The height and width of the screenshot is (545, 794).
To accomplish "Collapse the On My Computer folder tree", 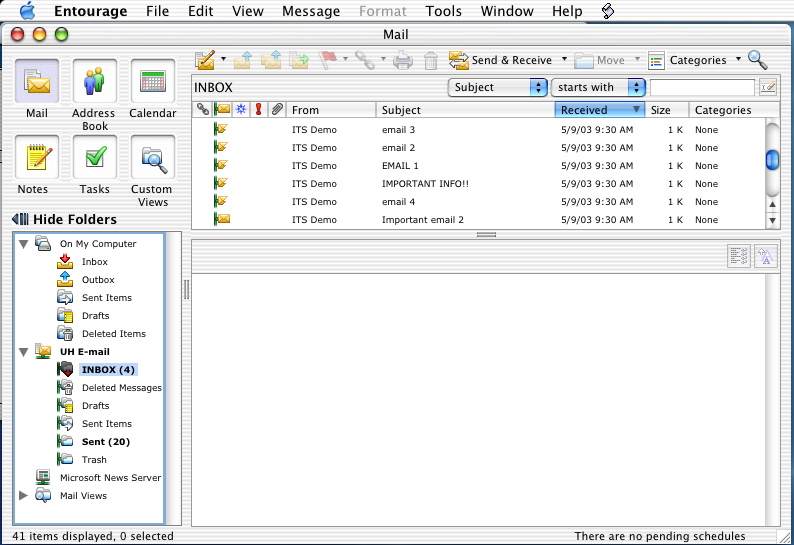I will click(23, 244).
